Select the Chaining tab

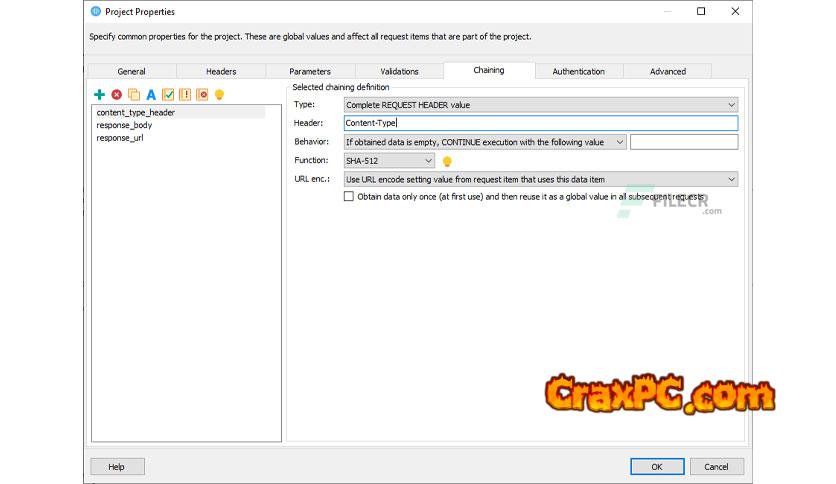[489, 70]
